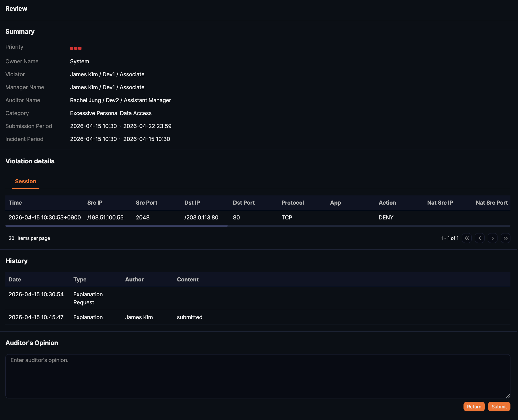Click the horizontal table scrollbar
This screenshot has width=518, height=420.
point(117,226)
